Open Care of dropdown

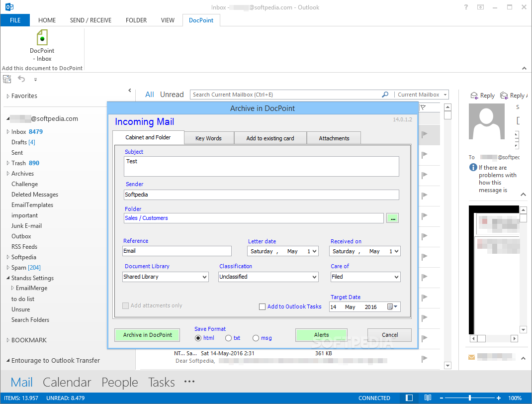tap(396, 277)
